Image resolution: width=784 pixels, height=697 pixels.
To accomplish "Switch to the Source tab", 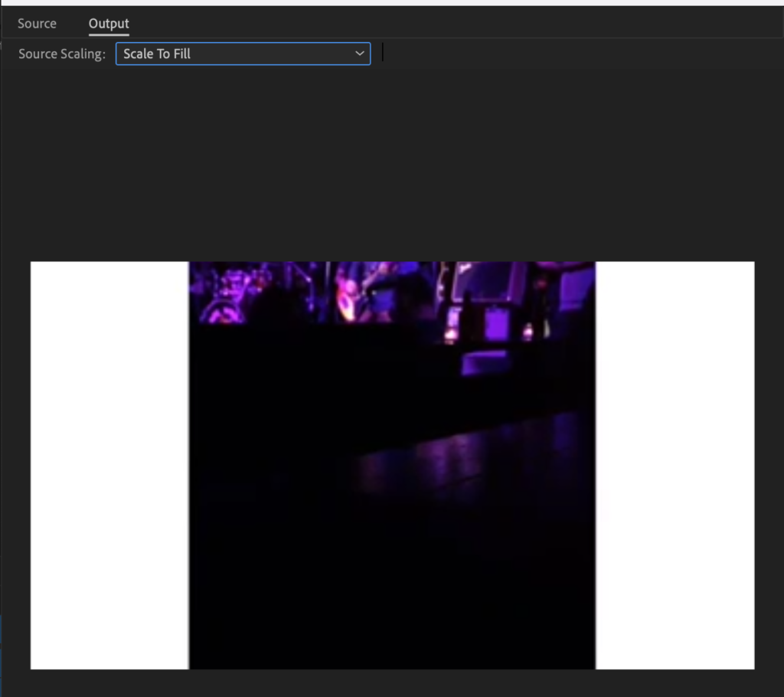I will pyautogui.click(x=37, y=24).
